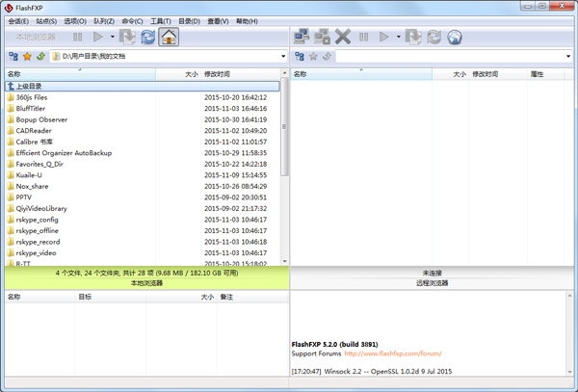
Task: Click the queue pane 目标 column header
Action: click(111, 297)
